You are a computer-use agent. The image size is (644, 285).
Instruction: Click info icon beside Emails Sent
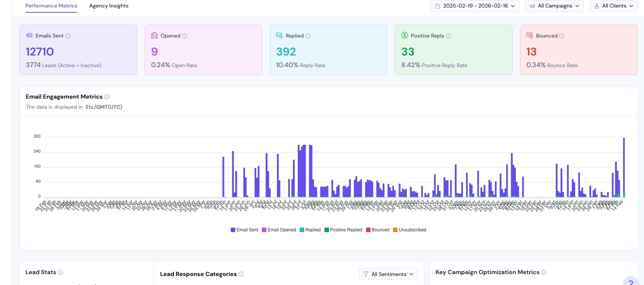[x=68, y=36]
